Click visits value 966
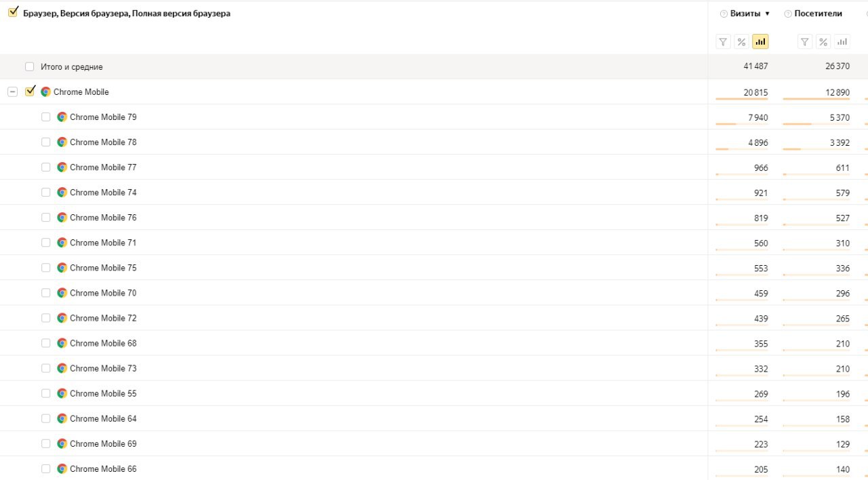 click(x=761, y=167)
